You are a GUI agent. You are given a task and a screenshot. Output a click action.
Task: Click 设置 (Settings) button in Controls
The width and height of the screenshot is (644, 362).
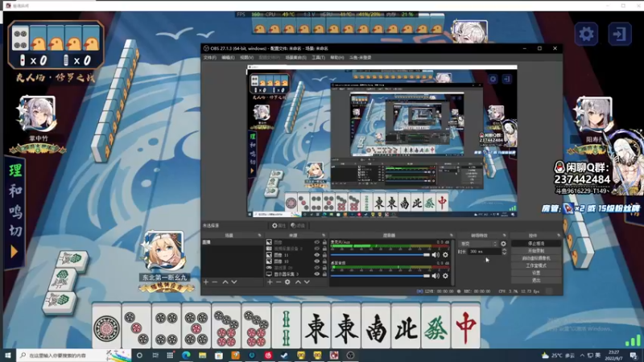click(x=536, y=273)
